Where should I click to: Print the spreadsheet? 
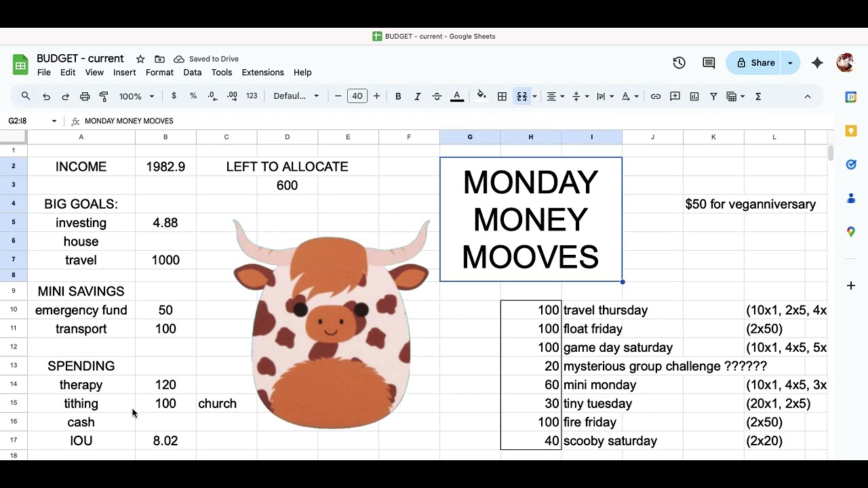(85, 96)
